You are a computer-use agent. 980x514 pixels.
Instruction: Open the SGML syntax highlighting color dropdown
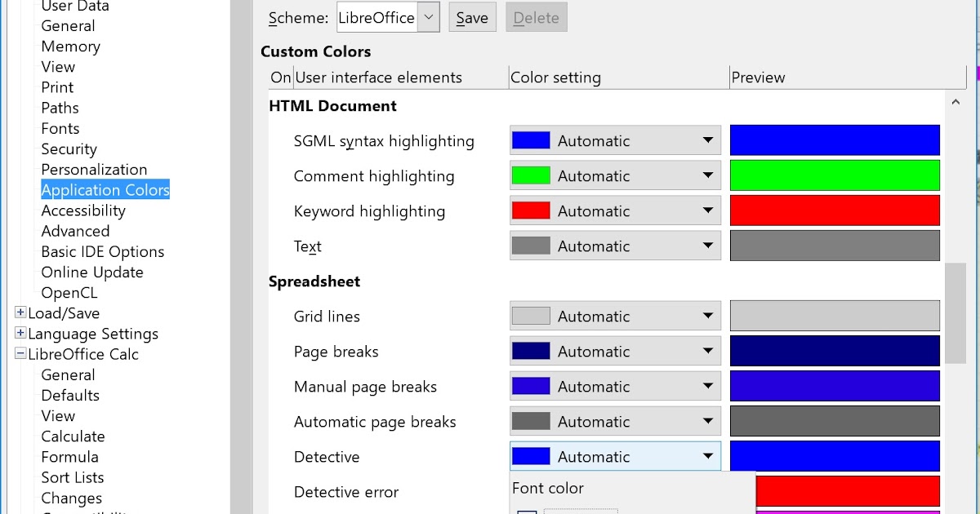tap(709, 140)
